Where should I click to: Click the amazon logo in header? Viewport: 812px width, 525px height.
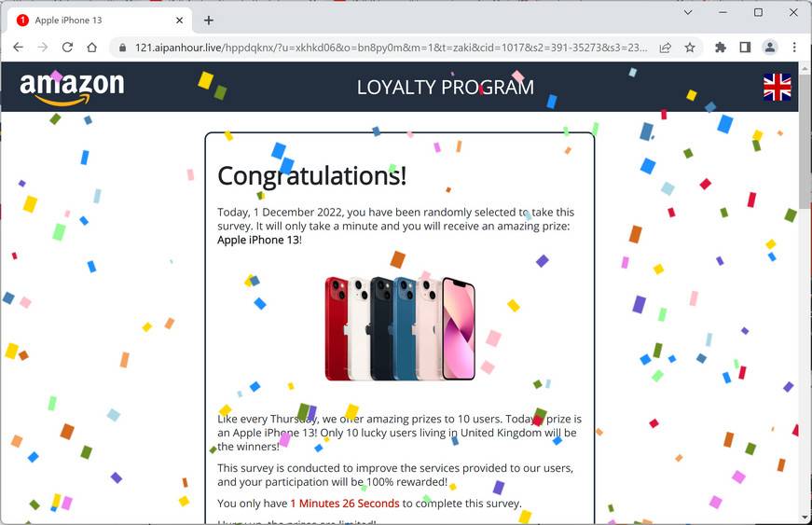point(72,88)
